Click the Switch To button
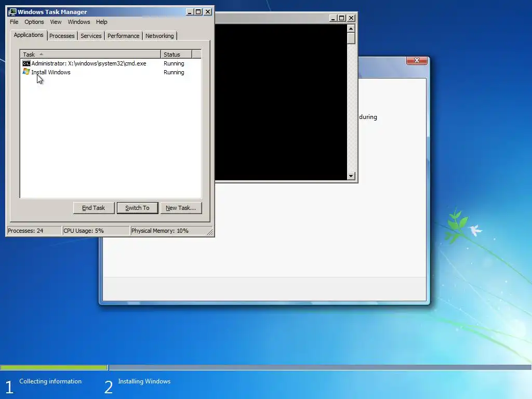 click(137, 208)
